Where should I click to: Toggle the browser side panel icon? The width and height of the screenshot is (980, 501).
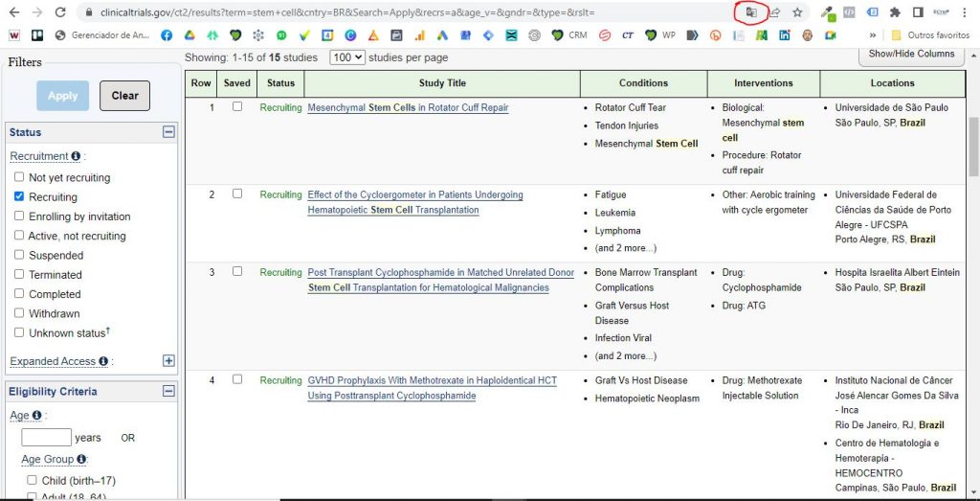[x=918, y=11]
